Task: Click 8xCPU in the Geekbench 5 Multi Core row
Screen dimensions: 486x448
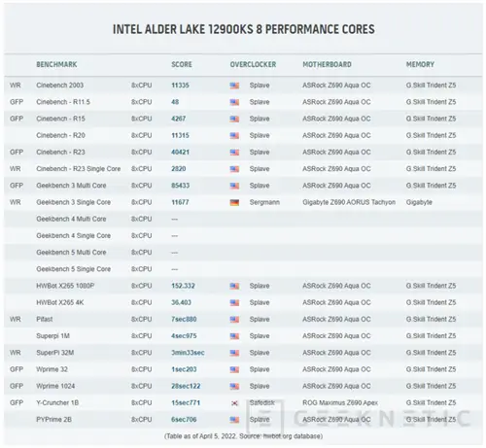Action: (142, 253)
